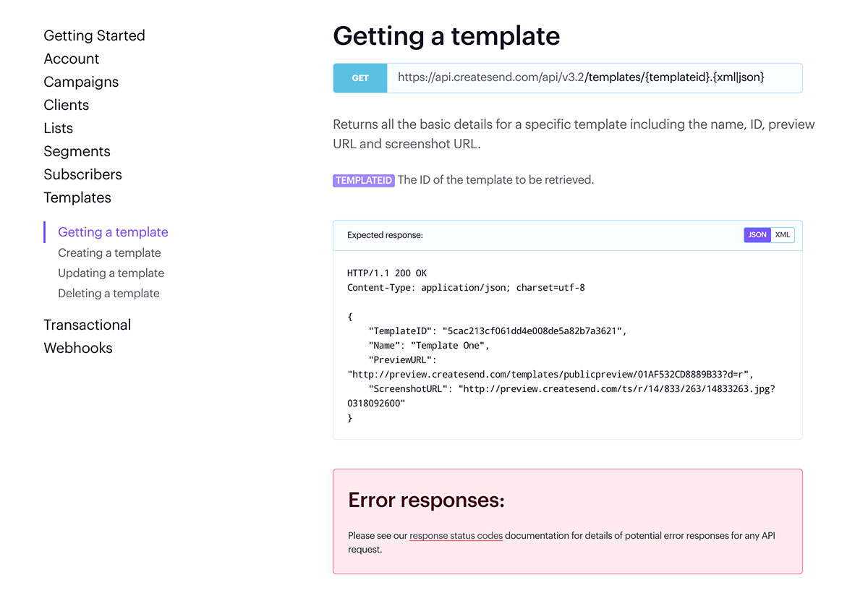Image resolution: width=868 pixels, height=609 pixels.
Task: Click the "ScreenshotURL" JSON line
Action: (561, 396)
